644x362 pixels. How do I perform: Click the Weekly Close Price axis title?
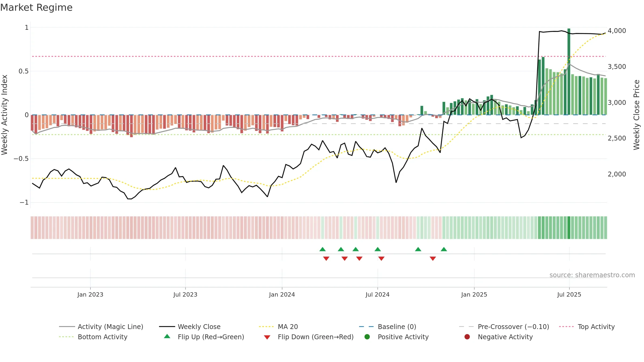pyautogui.click(x=636, y=115)
